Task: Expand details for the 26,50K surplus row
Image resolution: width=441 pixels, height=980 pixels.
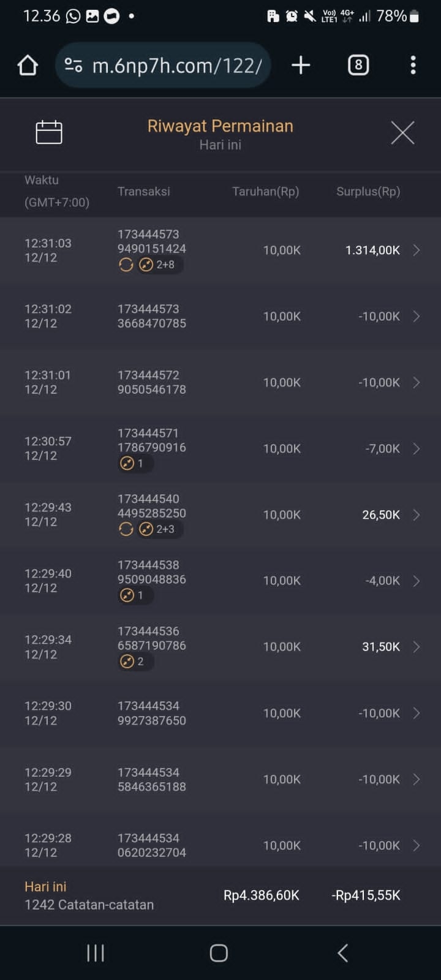Action: 417,514
